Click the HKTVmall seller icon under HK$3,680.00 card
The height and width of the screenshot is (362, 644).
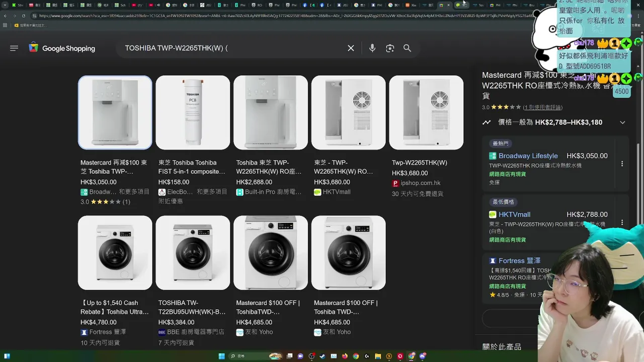(317, 192)
